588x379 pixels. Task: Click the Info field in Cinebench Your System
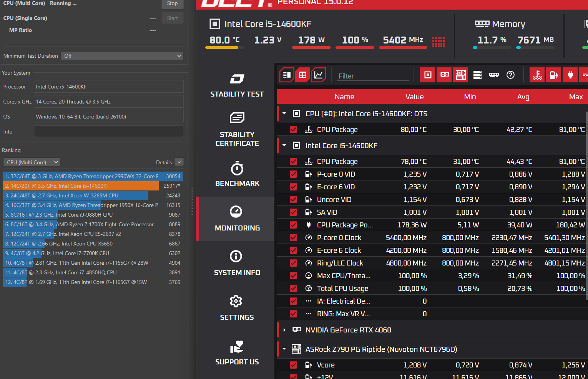pos(109,132)
